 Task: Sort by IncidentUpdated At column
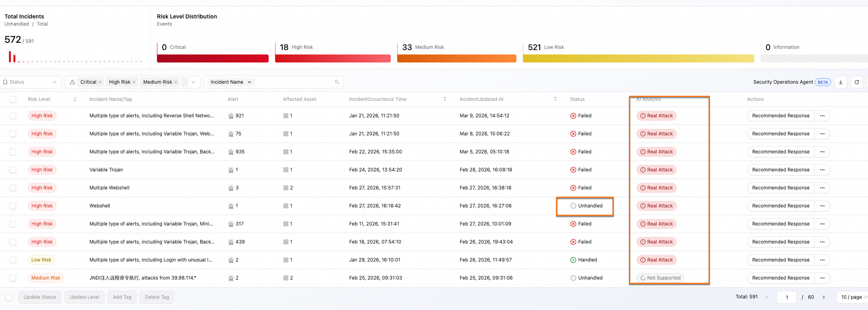click(555, 99)
